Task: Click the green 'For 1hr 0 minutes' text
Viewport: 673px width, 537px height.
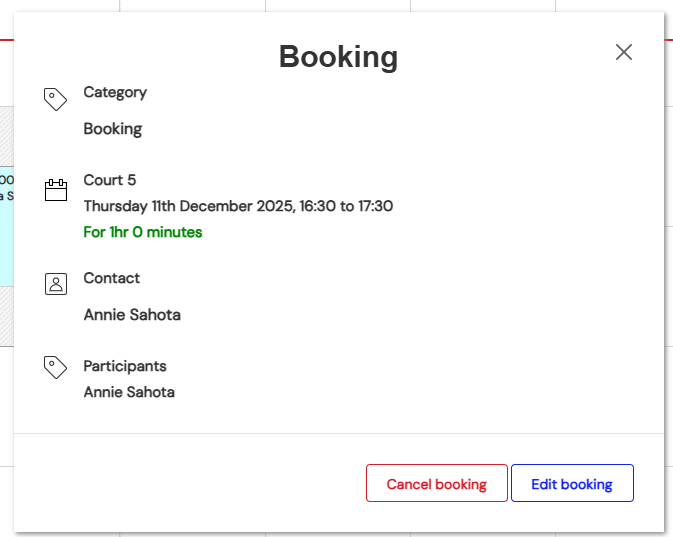Action: [143, 232]
